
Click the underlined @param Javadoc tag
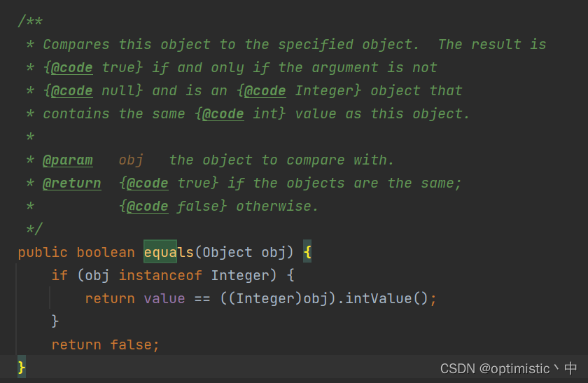point(67,160)
